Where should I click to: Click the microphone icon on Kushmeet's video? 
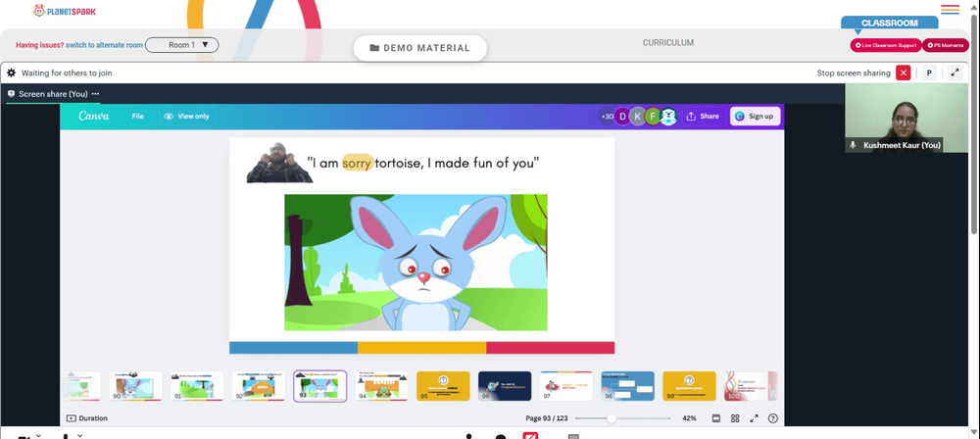coord(853,145)
